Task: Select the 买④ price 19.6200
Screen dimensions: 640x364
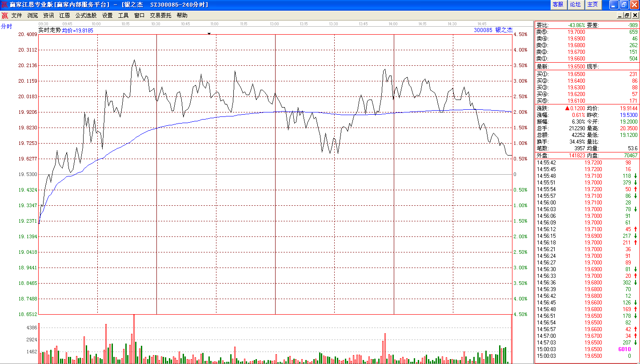Action: pos(576,94)
